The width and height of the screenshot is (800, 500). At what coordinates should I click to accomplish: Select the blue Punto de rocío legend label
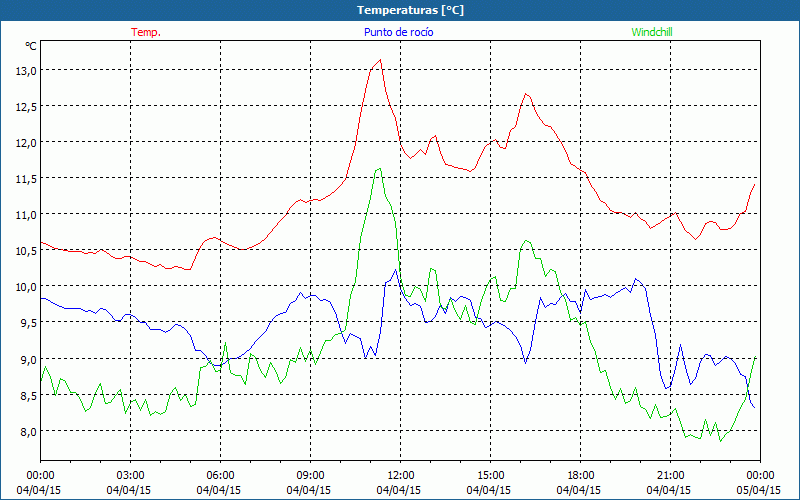(398, 32)
